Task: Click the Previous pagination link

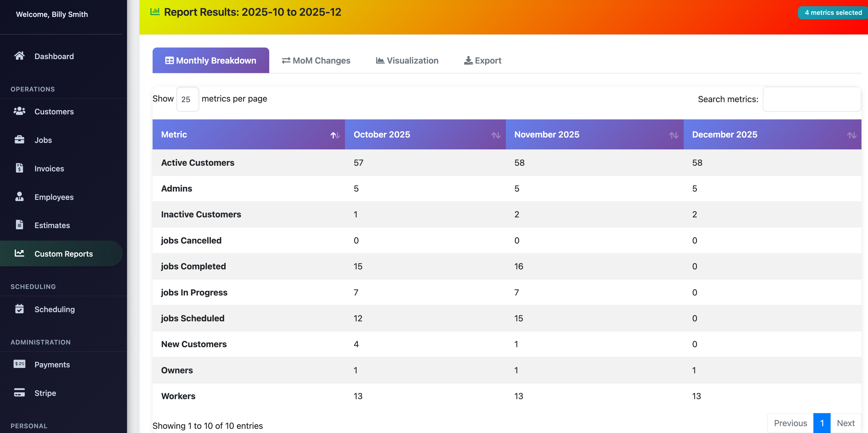Action: pos(790,423)
